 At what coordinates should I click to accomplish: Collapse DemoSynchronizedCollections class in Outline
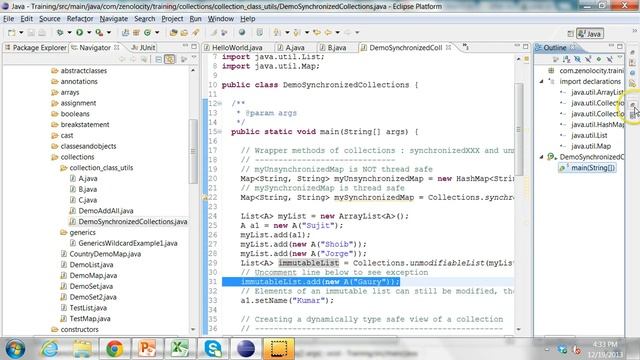click(x=542, y=157)
